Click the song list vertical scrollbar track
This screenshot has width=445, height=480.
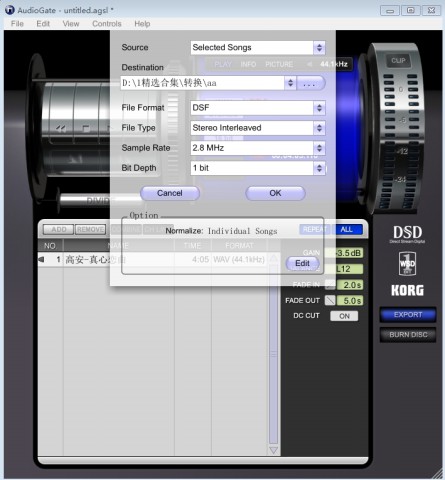(273, 355)
